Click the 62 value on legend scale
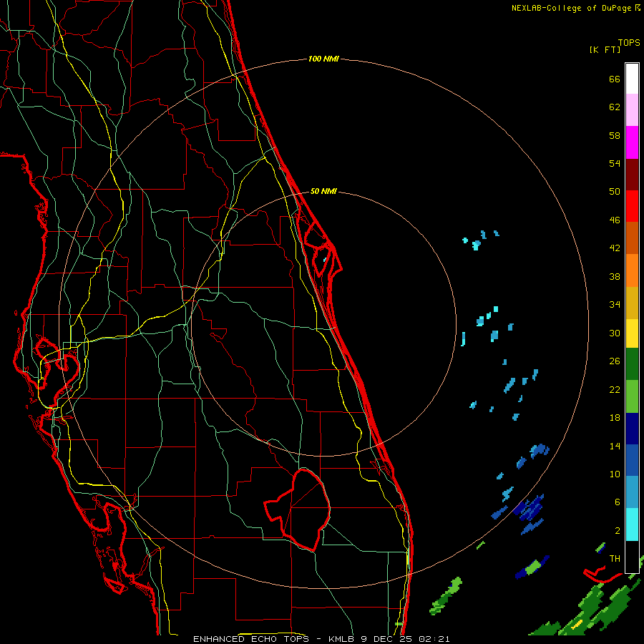The height and width of the screenshot is (644, 644). pyautogui.click(x=615, y=107)
